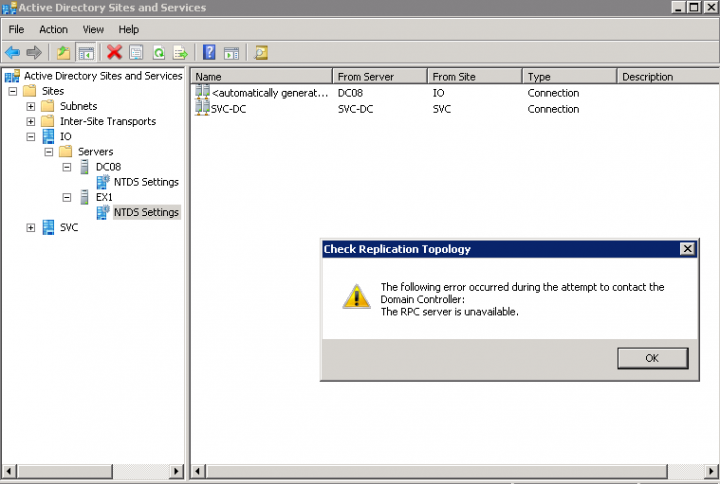
Task: Click the red Delete toolbar icon
Action: tap(114, 52)
